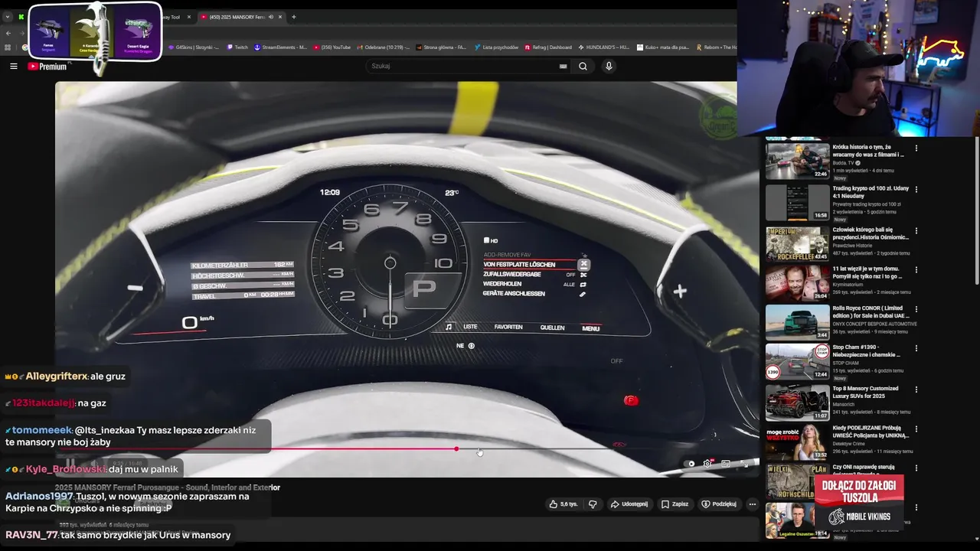Open the StreamElements bookmark
Screen dimensions: 980x551
pos(280,47)
